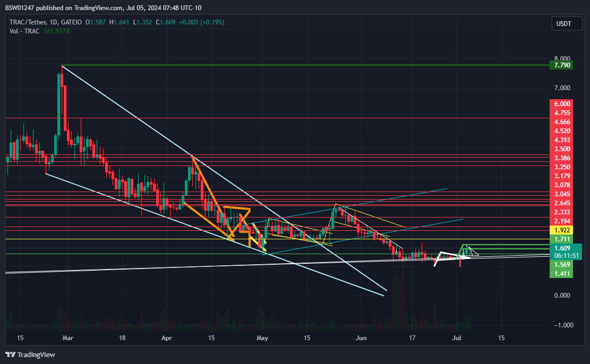This screenshot has width=590, height=364.
Task: Click the green 1.411 price label
Action: click(x=561, y=274)
